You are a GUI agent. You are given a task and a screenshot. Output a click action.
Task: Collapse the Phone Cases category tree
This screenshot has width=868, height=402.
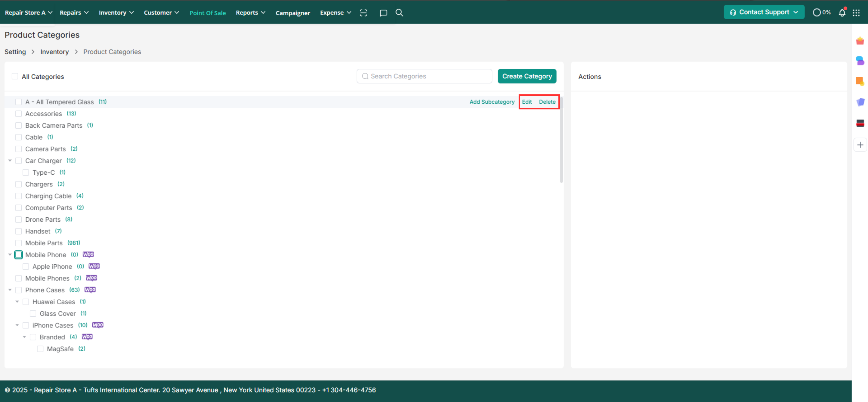(x=10, y=290)
